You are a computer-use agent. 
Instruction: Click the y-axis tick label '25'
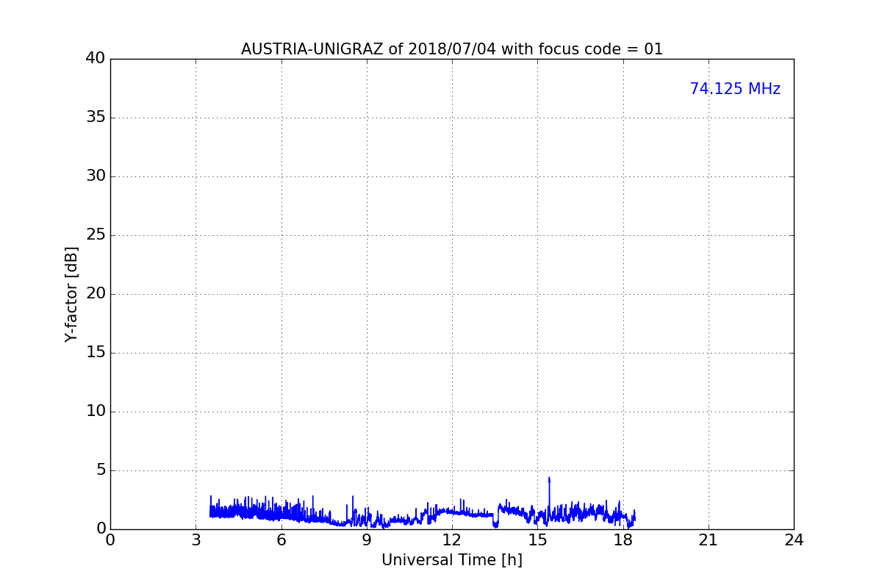tap(96, 235)
